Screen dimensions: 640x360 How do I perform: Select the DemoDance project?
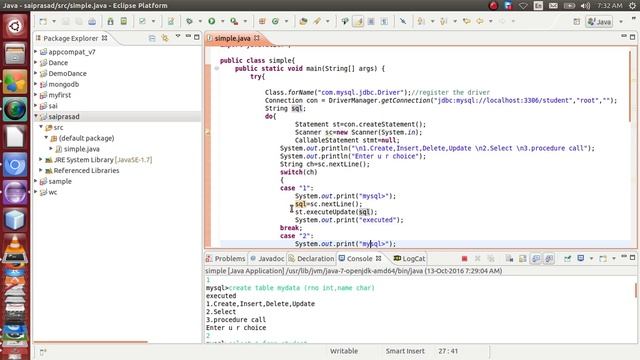point(67,73)
